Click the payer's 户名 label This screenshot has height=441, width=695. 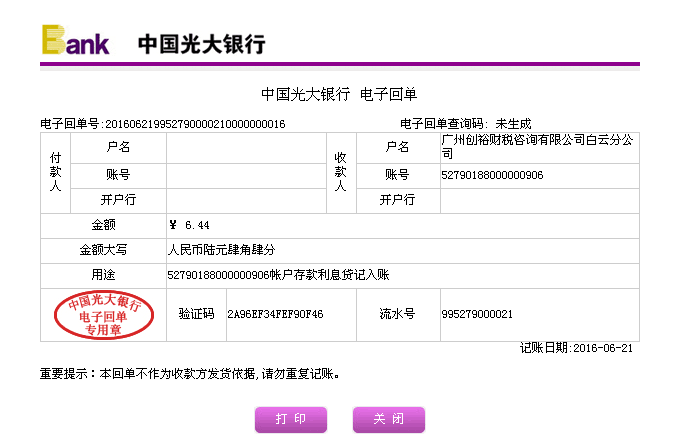pos(118,147)
